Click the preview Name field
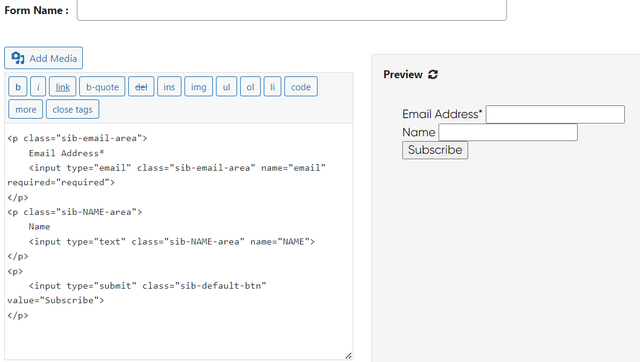640x362 pixels. click(508, 132)
